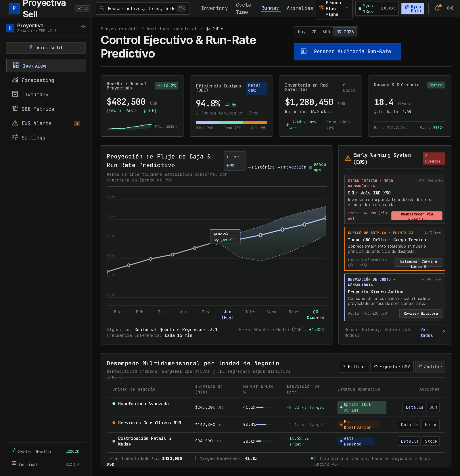The width and height of the screenshot is (460, 476).
Task: Click Reabastecer Vía Medellín action
Action: coord(417,216)
